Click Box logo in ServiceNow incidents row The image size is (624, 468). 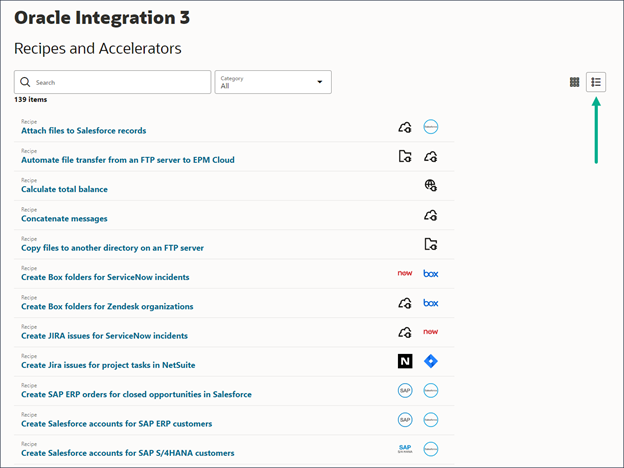pos(431,273)
